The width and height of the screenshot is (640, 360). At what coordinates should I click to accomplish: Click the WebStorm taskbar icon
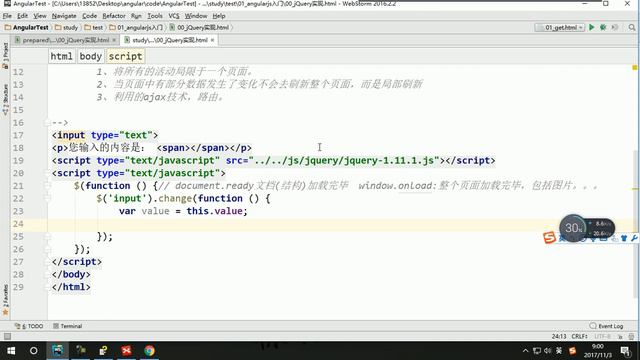58,351
